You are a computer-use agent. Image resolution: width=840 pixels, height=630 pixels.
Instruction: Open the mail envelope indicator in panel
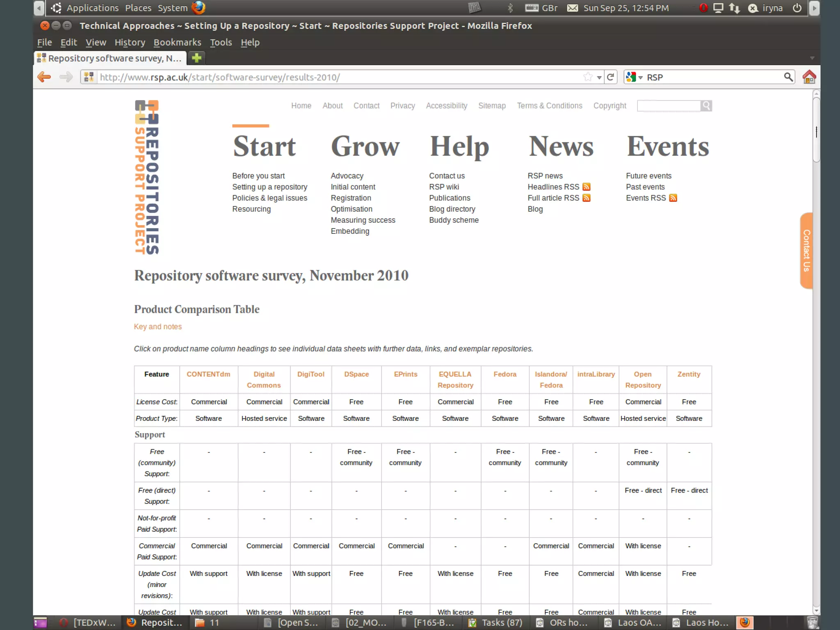coord(572,8)
